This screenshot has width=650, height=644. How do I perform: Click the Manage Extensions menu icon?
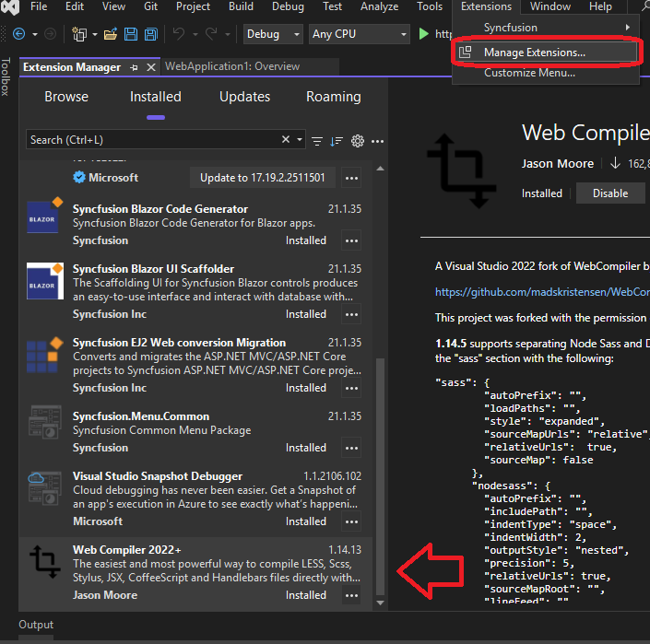[x=465, y=53]
